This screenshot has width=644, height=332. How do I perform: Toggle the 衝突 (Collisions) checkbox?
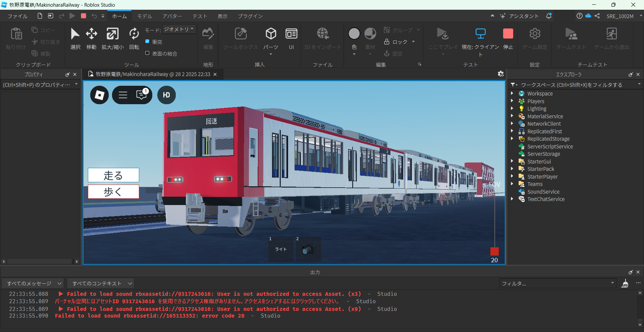[x=147, y=41]
